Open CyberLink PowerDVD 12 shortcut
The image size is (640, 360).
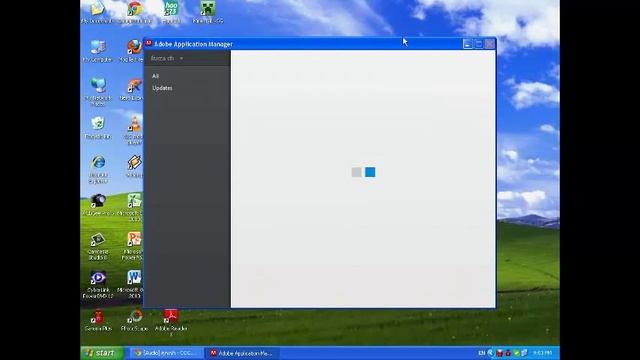tap(98, 284)
